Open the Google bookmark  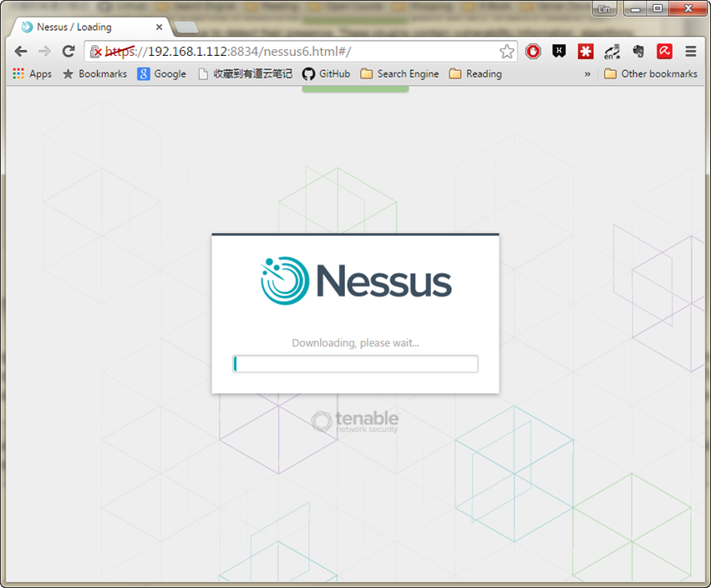tap(161, 73)
